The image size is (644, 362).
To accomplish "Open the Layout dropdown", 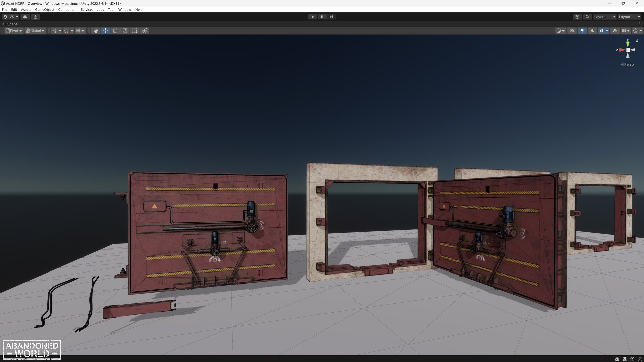I will (629, 17).
